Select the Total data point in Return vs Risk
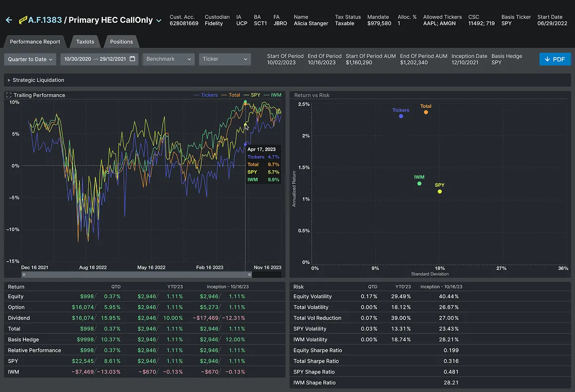 coord(426,112)
